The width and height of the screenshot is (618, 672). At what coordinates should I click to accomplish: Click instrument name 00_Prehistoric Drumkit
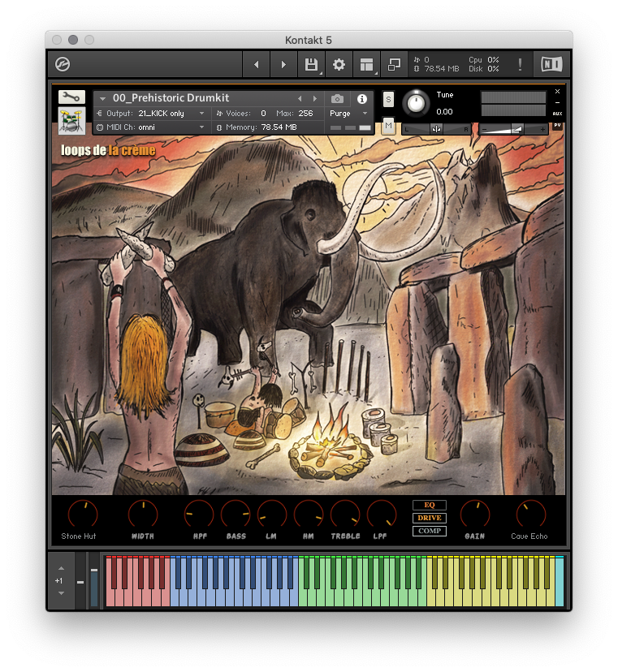point(171,98)
